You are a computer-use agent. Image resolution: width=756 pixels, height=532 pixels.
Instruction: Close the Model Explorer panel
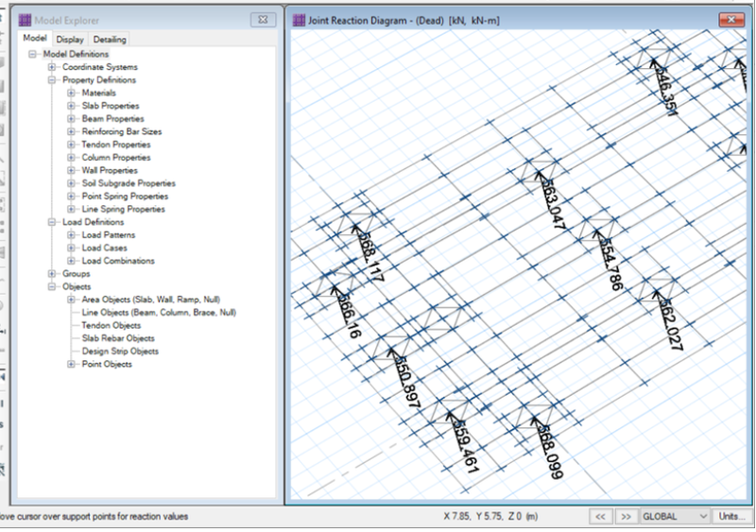(264, 20)
